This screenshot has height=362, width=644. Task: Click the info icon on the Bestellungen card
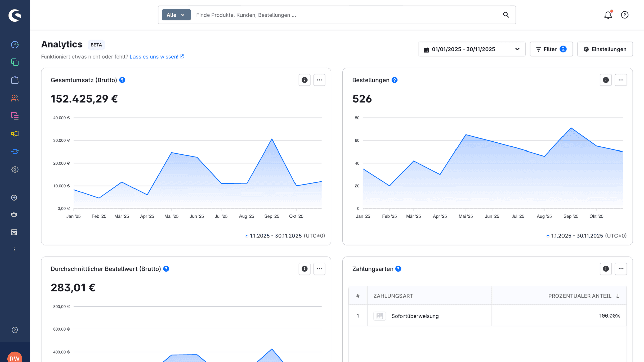tap(606, 80)
